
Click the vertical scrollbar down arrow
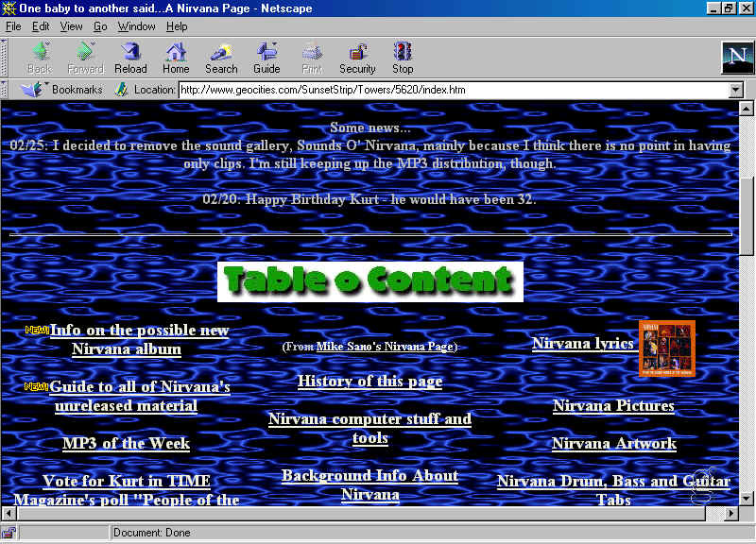(x=747, y=499)
